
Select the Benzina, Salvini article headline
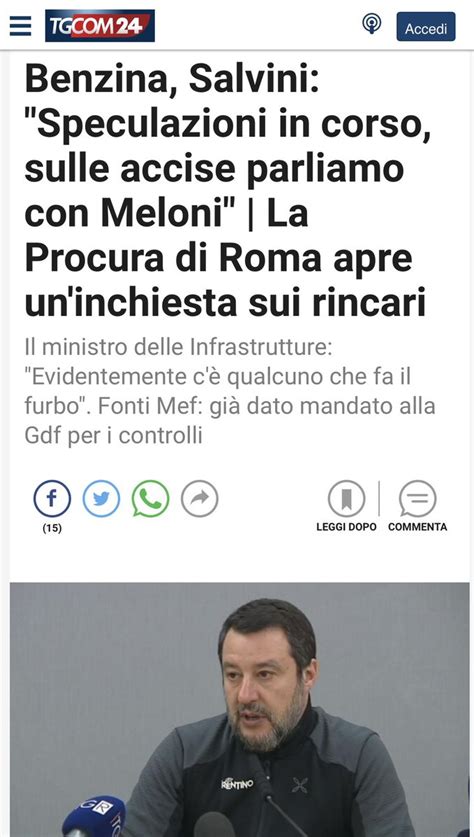click(228, 191)
